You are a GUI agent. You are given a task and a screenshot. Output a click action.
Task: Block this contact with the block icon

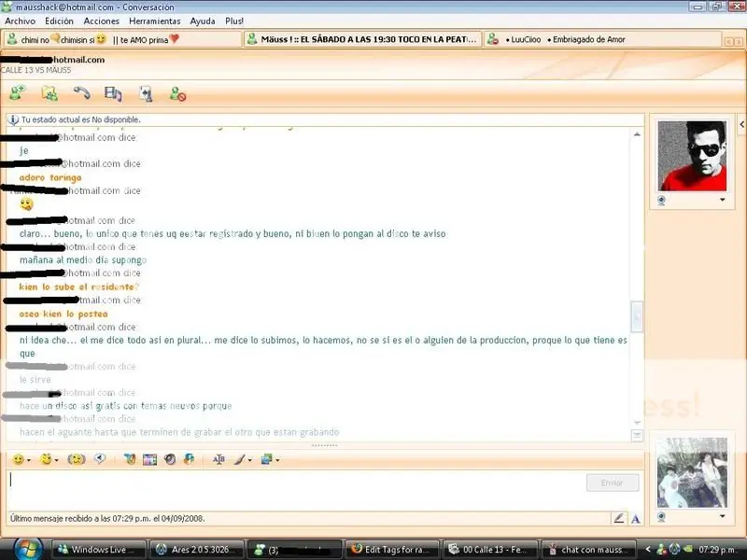tap(177, 94)
